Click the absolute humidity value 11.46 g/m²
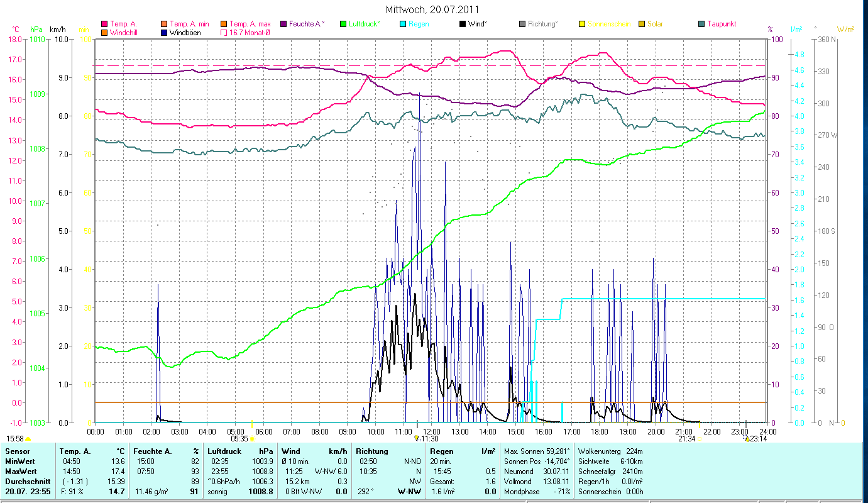Image resolution: width=868 pixels, height=503 pixels. click(x=150, y=492)
